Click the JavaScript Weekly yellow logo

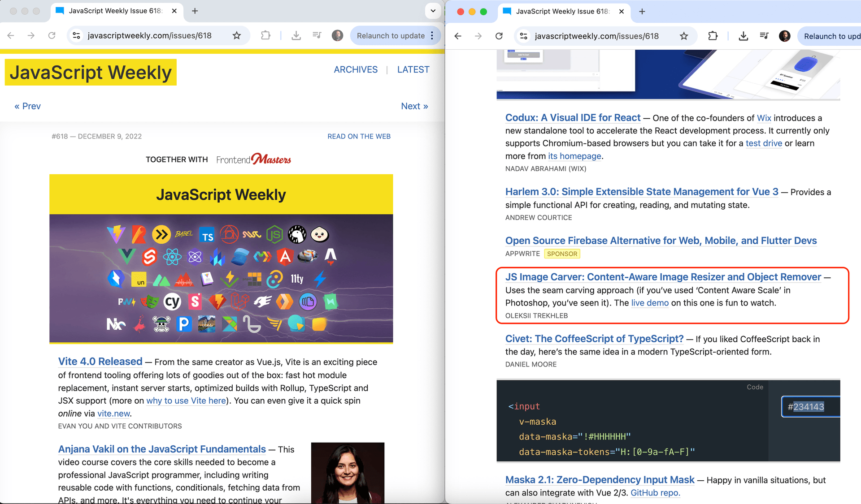91,72
